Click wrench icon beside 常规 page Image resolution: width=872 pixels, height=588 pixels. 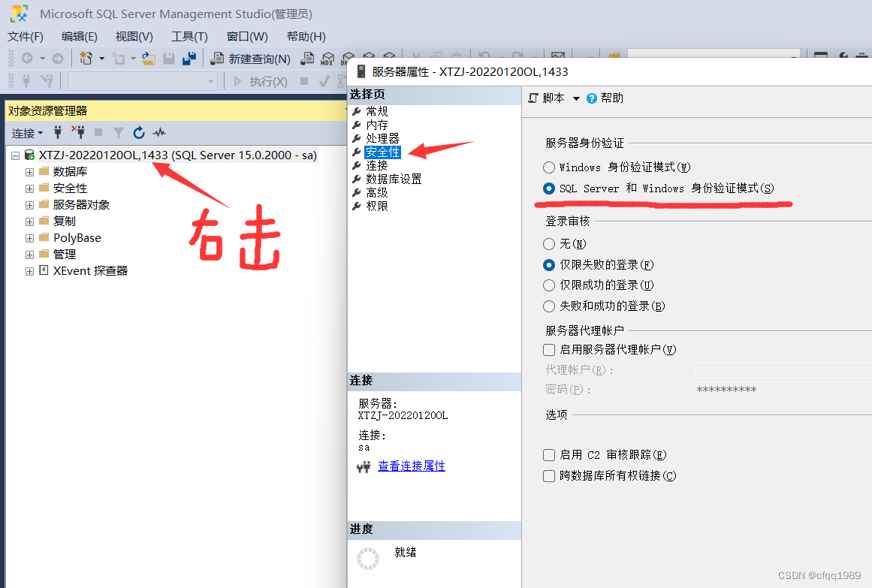click(357, 111)
